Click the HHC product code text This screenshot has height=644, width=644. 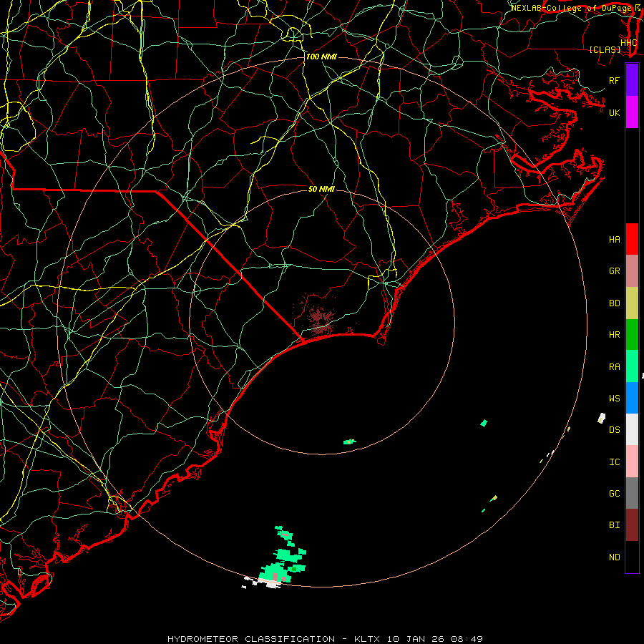[628, 42]
